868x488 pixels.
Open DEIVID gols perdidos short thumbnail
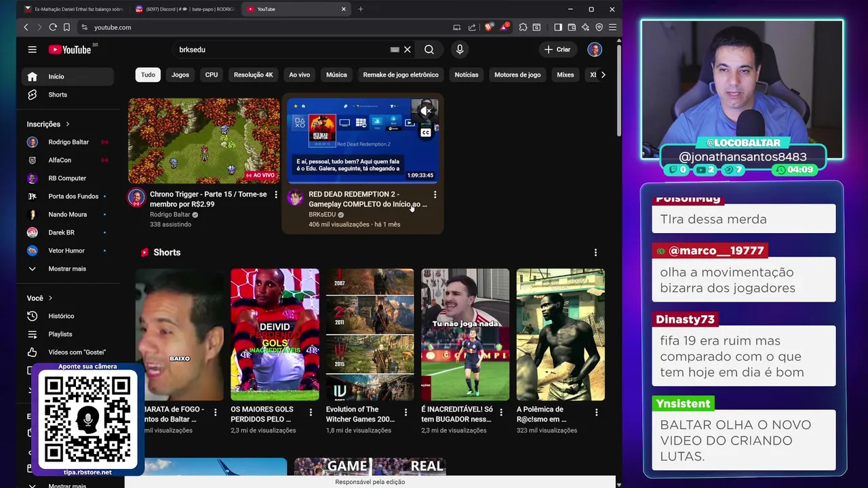pyautogui.click(x=275, y=335)
